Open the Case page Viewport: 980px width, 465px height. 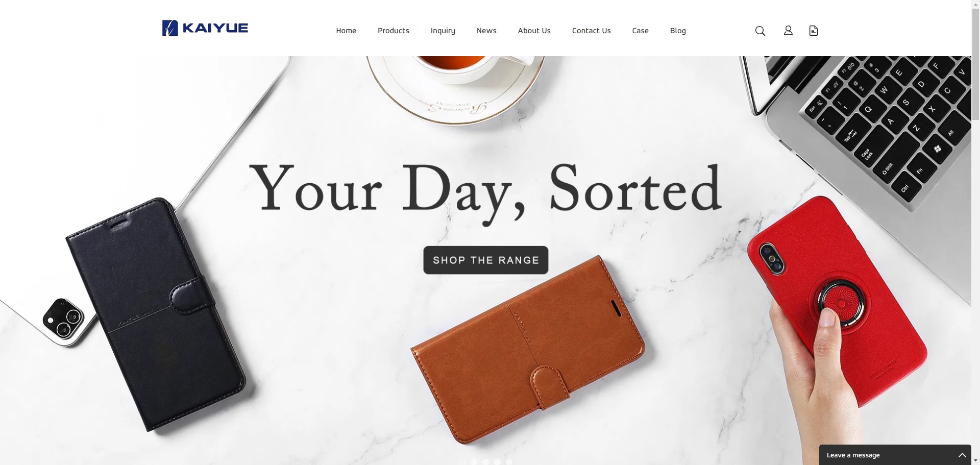[641, 31]
